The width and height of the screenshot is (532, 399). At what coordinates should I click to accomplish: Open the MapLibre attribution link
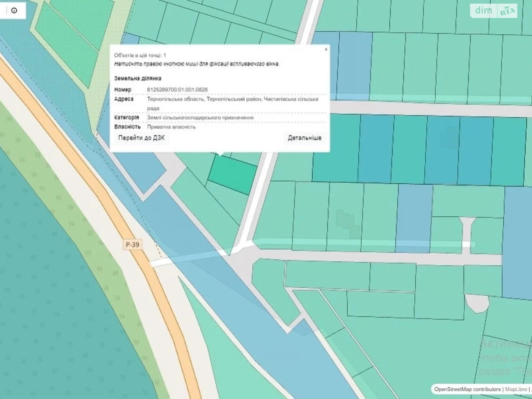516,389
